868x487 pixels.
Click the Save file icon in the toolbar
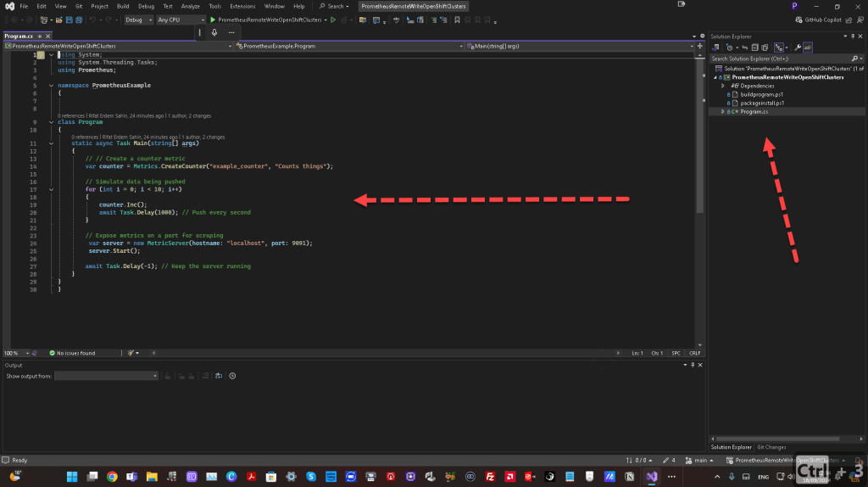pos(70,20)
